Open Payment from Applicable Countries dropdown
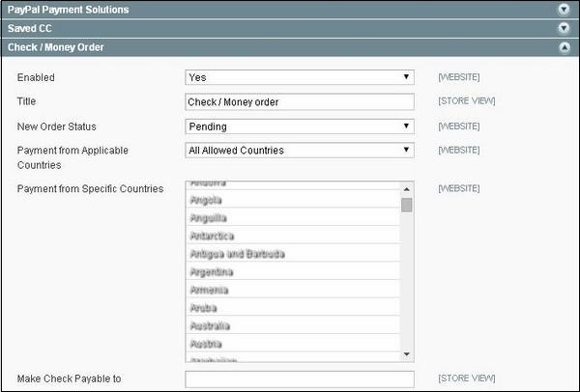Screen dimensions: 580x392 click(299, 151)
